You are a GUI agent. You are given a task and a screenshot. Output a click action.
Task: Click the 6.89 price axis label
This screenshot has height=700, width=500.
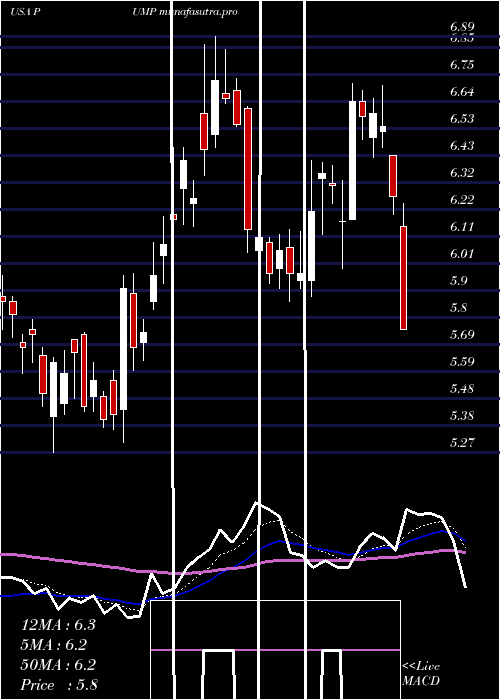462,27
